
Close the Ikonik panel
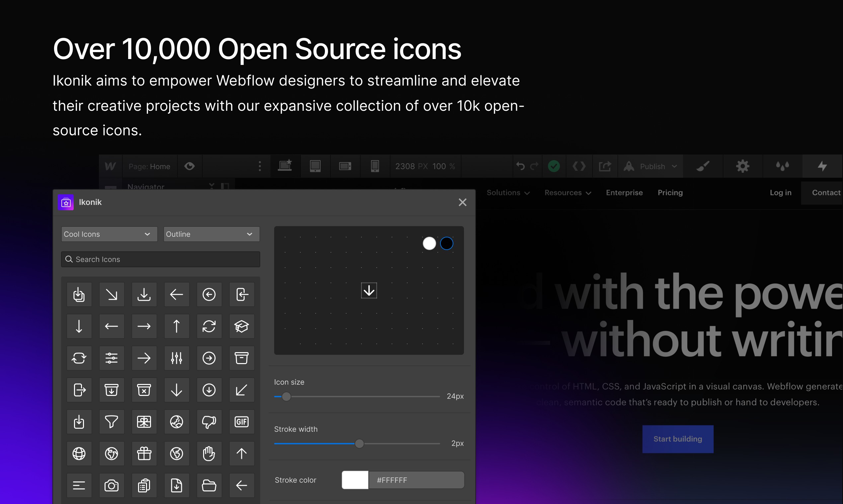point(462,202)
